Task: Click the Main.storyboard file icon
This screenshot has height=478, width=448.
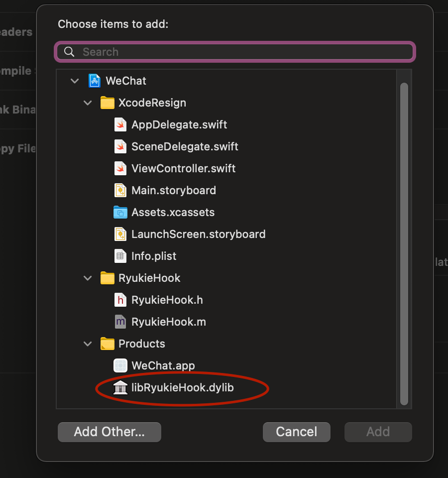Action: pyautogui.click(x=120, y=191)
